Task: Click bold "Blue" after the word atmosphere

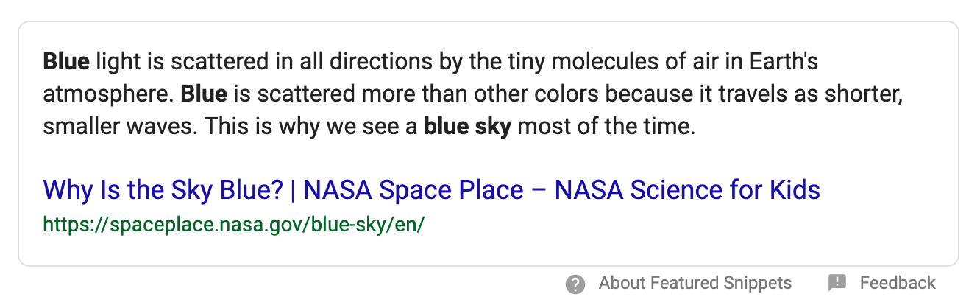Action: [x=204, y=94]
